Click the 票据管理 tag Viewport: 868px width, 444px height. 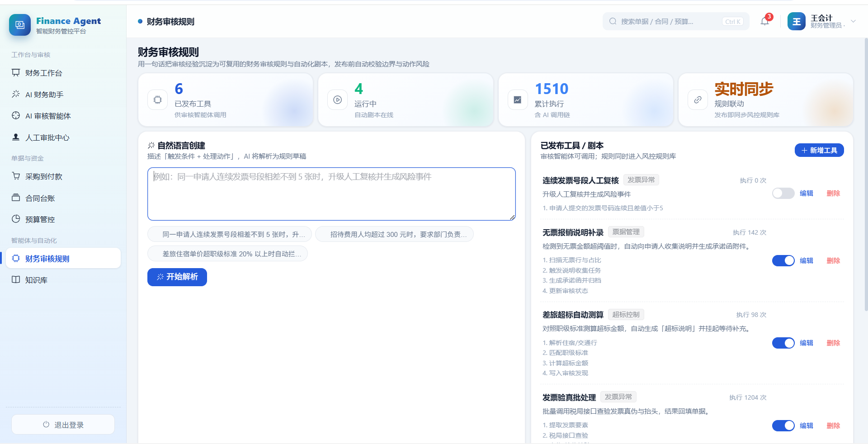tap(626, 232)
